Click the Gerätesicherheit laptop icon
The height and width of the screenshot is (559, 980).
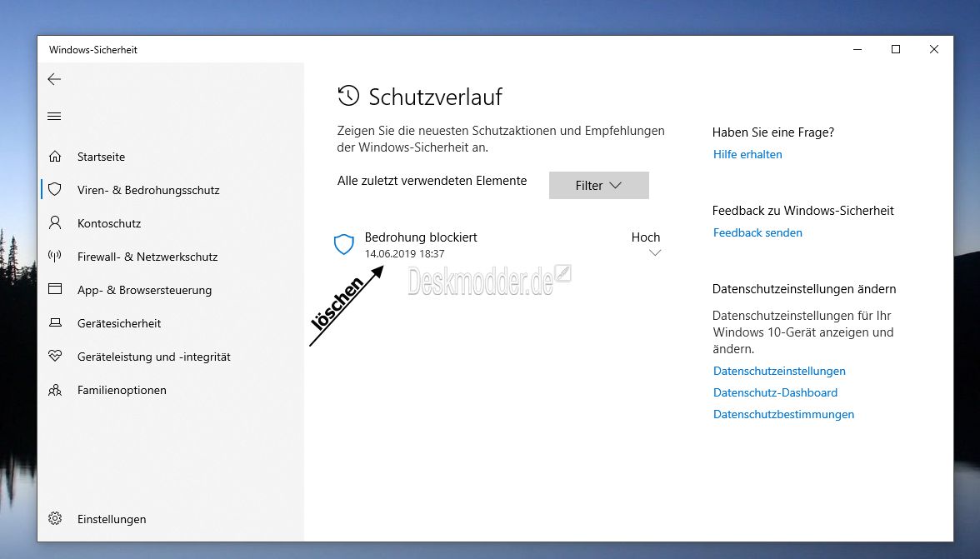[x=55, y=323]
